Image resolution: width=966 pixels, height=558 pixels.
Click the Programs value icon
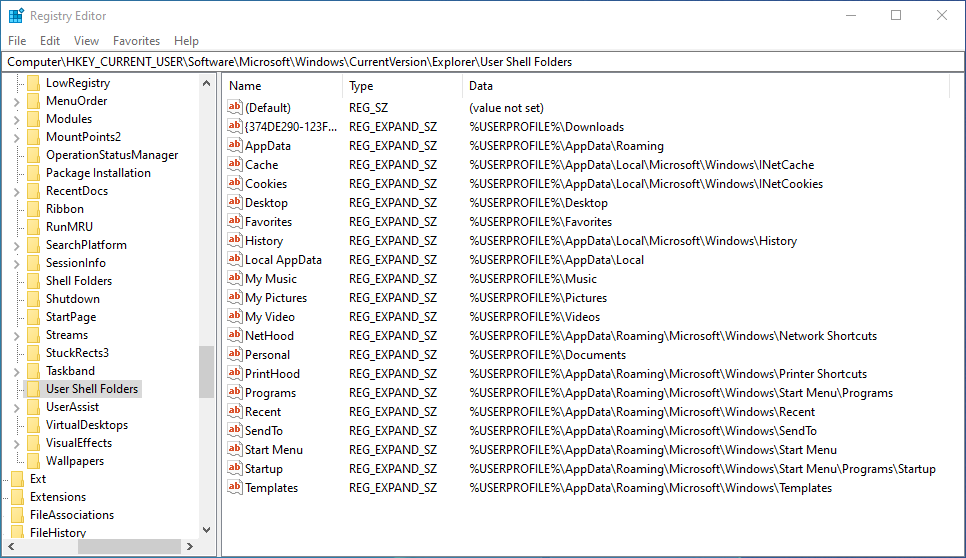pyautogui.click(x=234, y=392)
